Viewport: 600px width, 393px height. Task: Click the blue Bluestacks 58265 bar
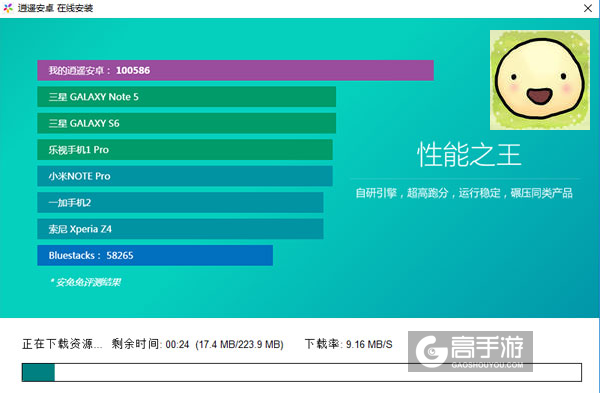(x=155, y=255)
